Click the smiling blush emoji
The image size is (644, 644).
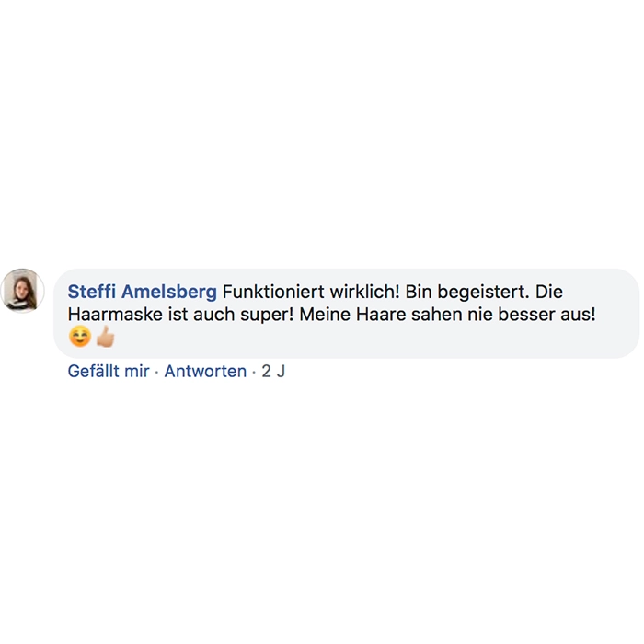point(80,337)
